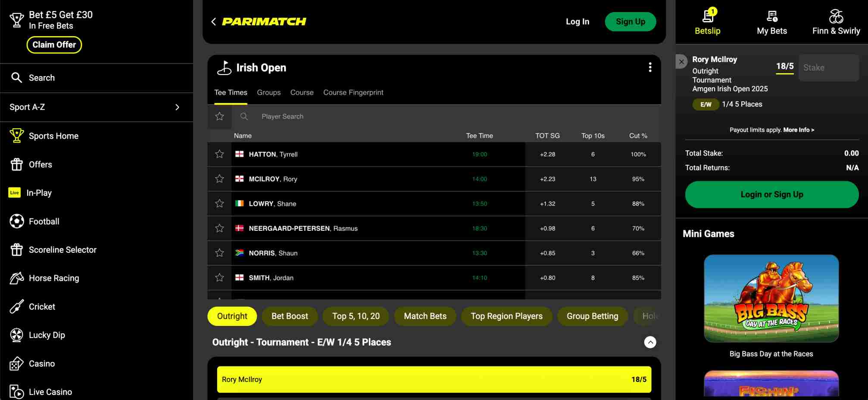
Task: Click the Cricket bat icon
Action: (16, 307)
